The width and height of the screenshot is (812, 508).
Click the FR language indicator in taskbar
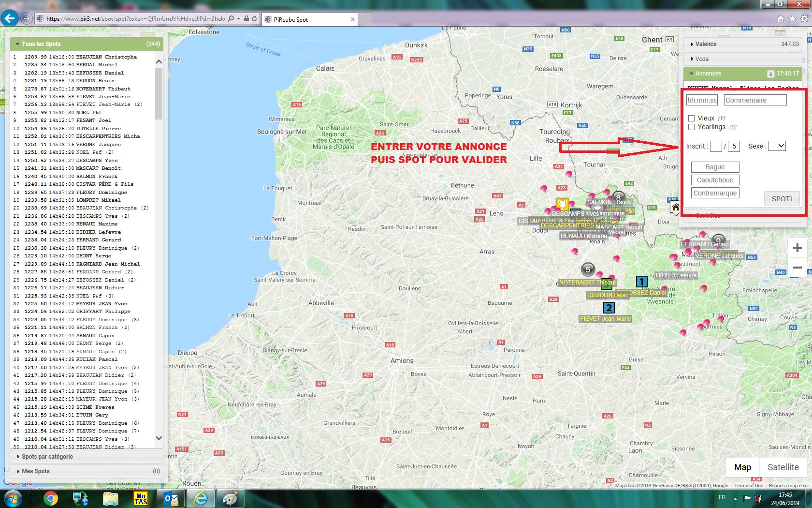(722, 497)
